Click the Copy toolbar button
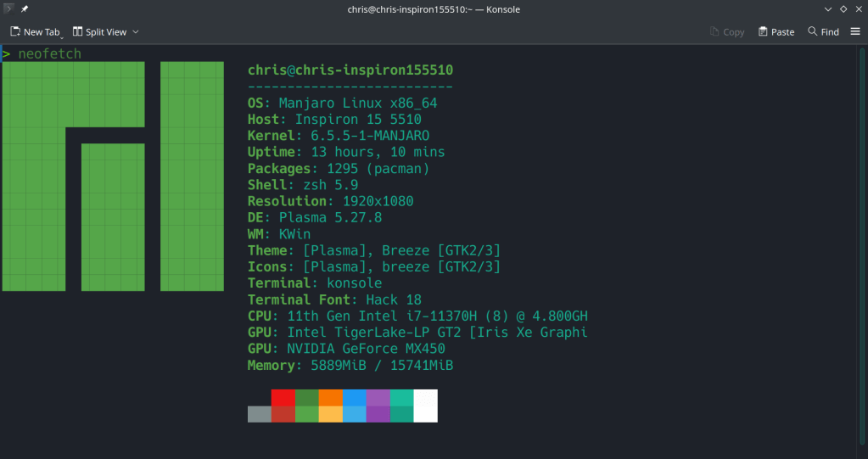 click(727, 31)
